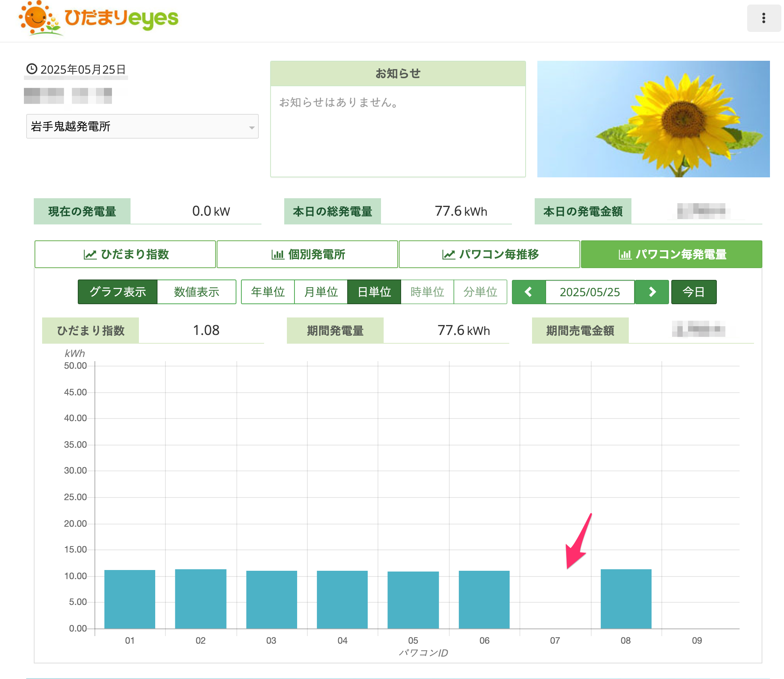Switch to グラフ表示 graph view
Screen dimensions: 784x679
[118, 292]
